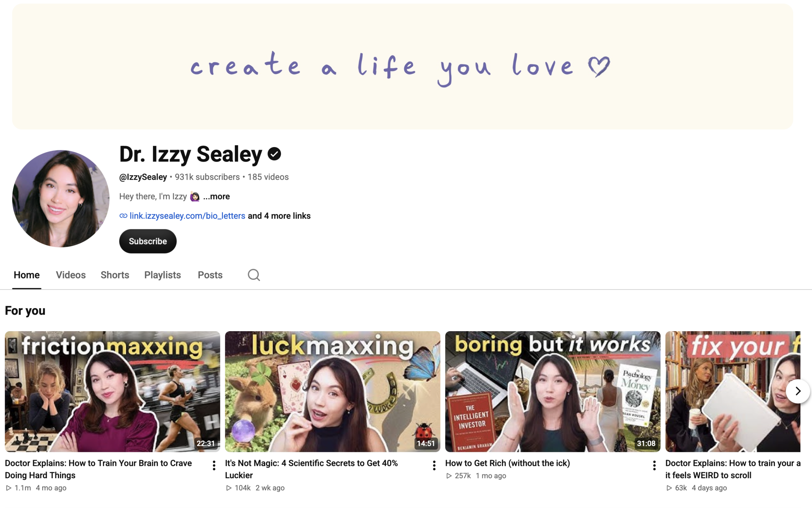Open the '4 Scientific Secrets to Get 40% Luckier' title
Screen dimensions: 812x508
point(311,469)
